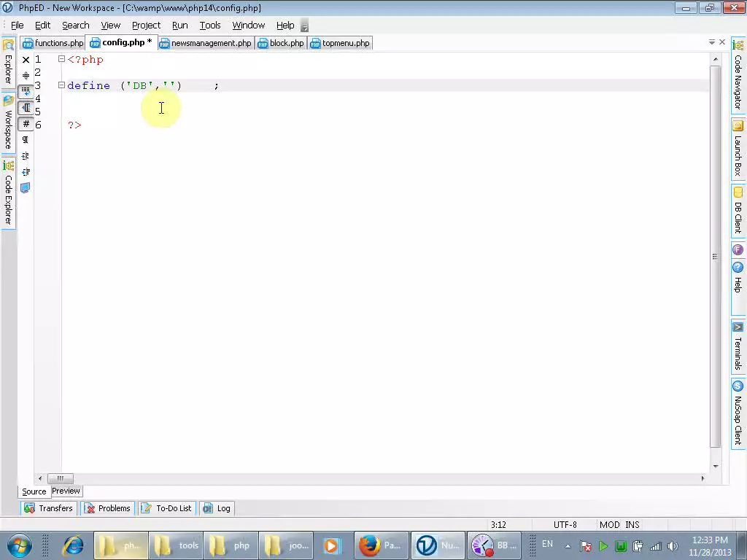Viewport: 747px width, 560px height.
Task: Open the Transfers panel at the bottom
Action: (48, 508)
